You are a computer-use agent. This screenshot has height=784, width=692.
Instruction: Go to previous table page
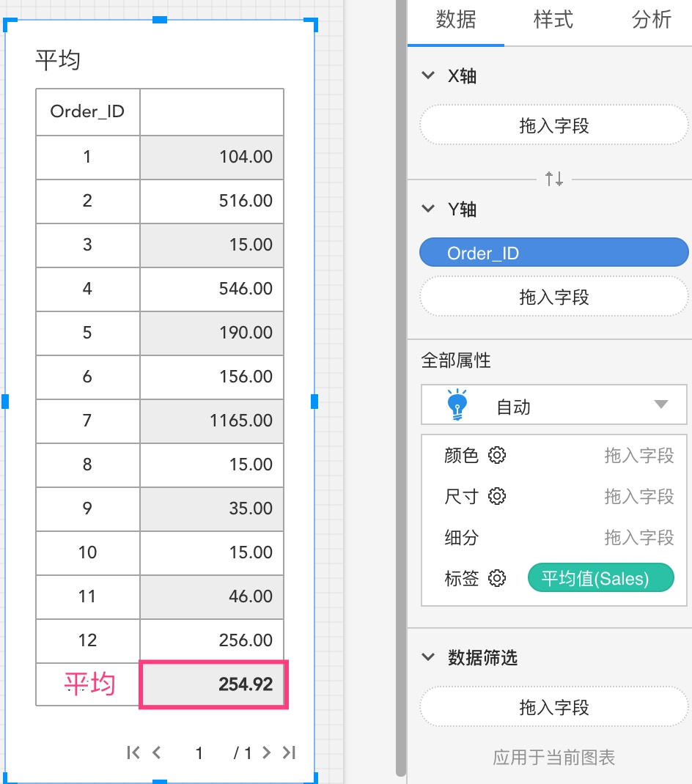coord(156,752)
